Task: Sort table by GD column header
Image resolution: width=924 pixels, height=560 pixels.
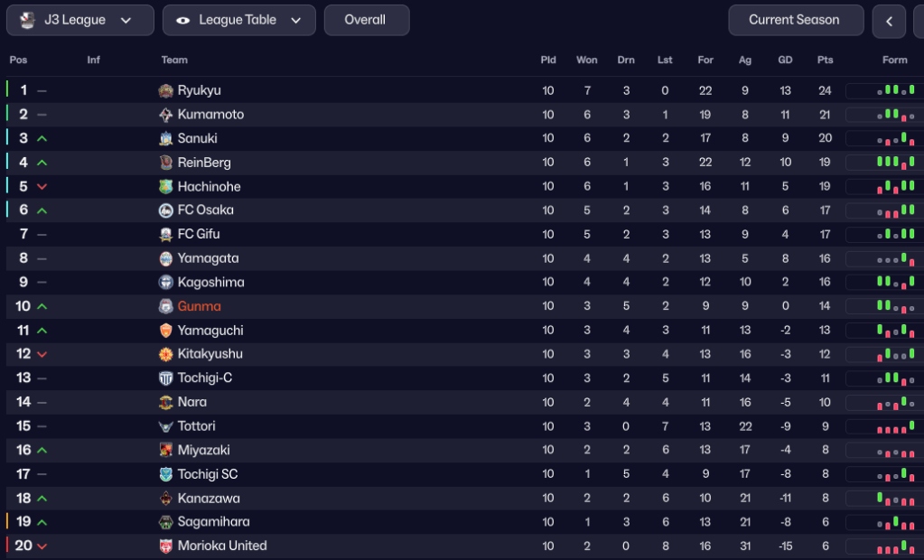Action: [785, 61]
